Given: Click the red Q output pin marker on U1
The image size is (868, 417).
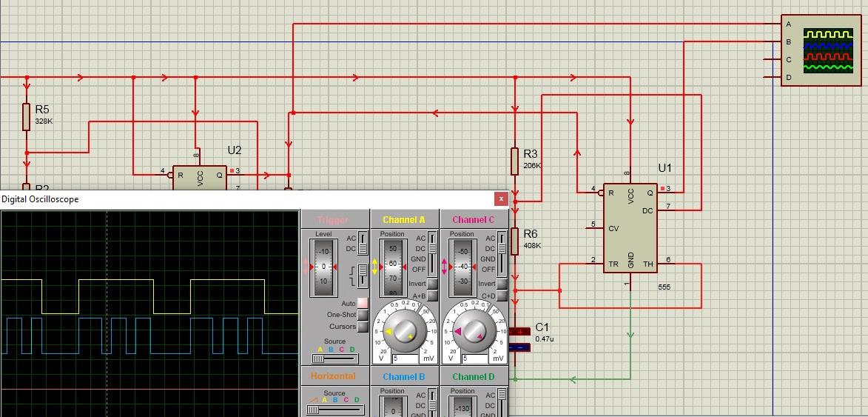Looking at the screenshot, I should pyautogui.click(x=662, y=189).
